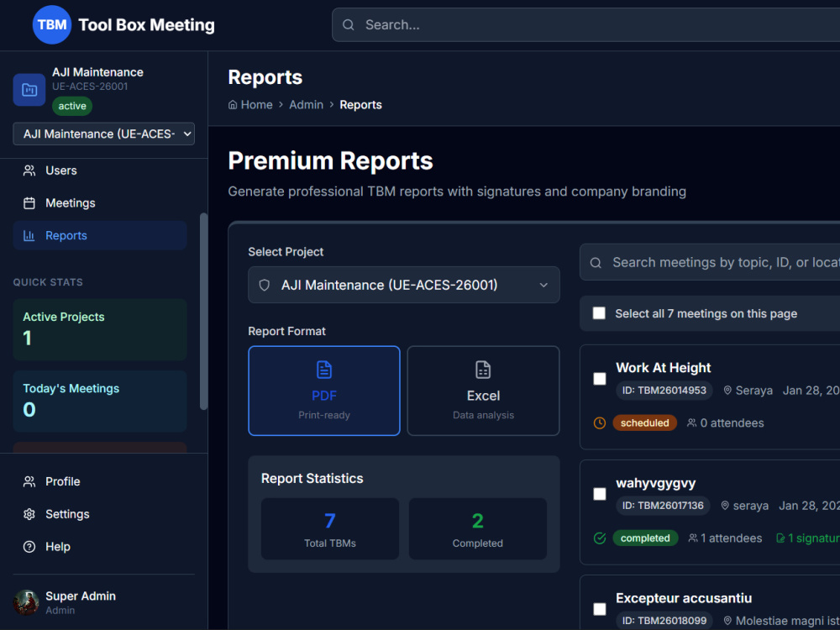Click the location pin beside Molestiae magni

point(727,621)
